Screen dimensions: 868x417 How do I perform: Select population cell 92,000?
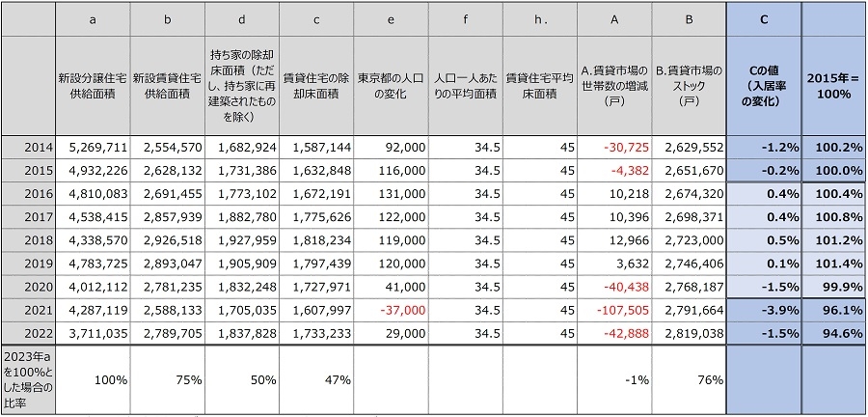tap(391, 148)
